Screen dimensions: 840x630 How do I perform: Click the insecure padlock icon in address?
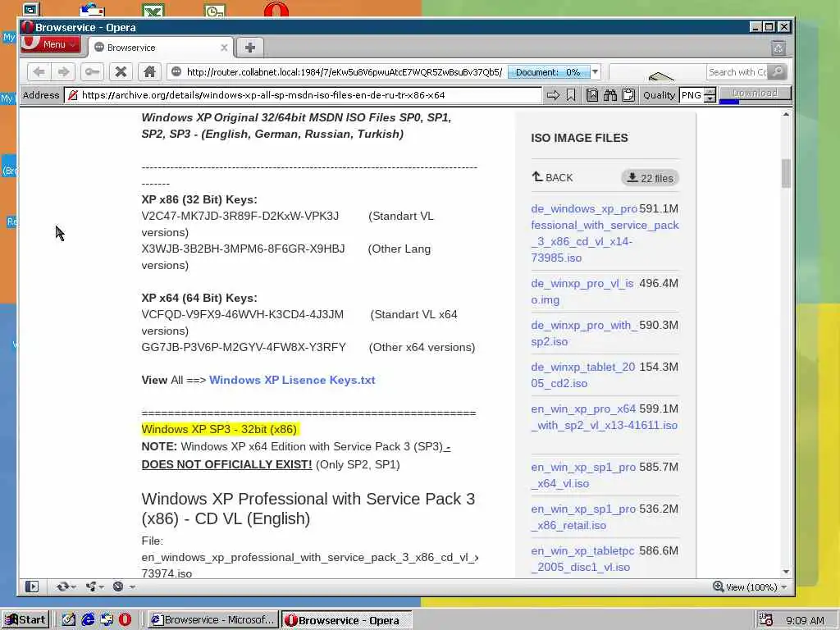(73, 95)
